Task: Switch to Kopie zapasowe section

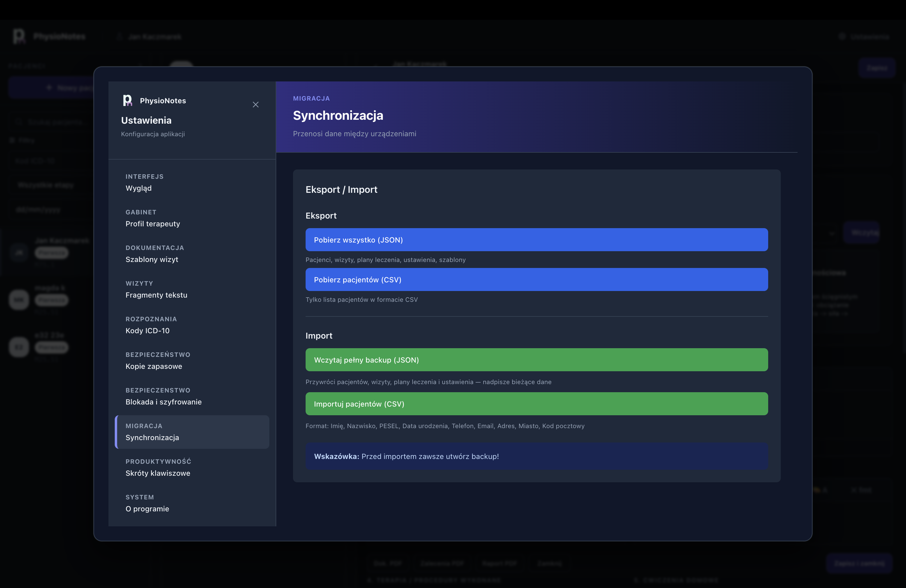Action: 192,360
